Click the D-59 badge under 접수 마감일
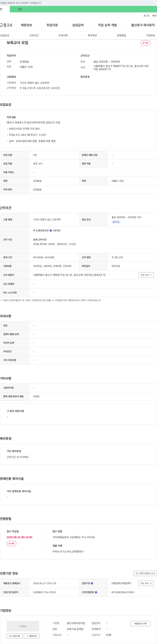 pyautogui.click(x=12, y=544)
